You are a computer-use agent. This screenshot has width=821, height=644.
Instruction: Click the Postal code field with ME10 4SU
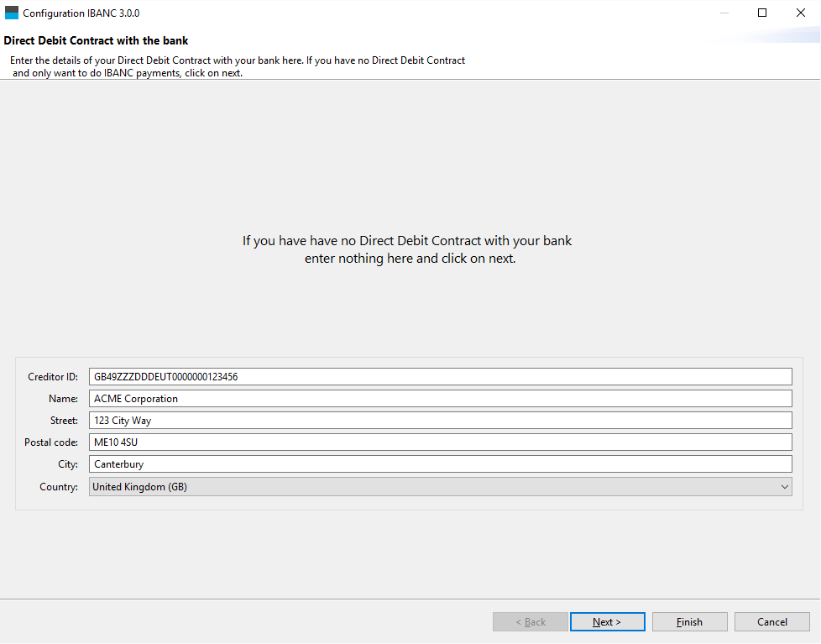coord(441,442)
